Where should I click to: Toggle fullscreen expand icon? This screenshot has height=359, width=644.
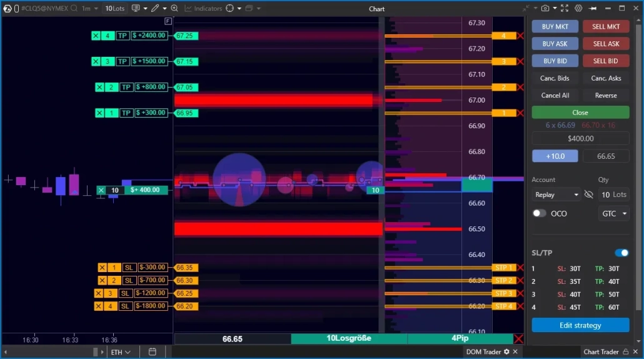coord(565,8)
